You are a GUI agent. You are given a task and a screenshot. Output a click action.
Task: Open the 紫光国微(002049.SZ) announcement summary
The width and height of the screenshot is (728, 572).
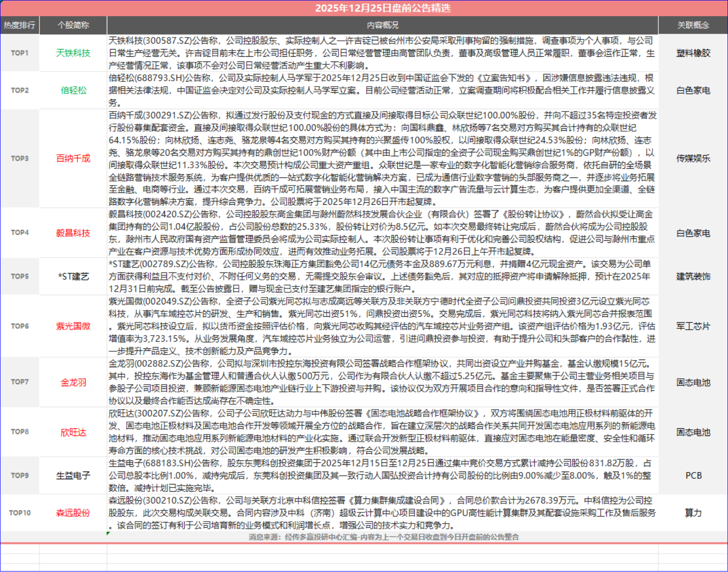[x=382, y=326]
